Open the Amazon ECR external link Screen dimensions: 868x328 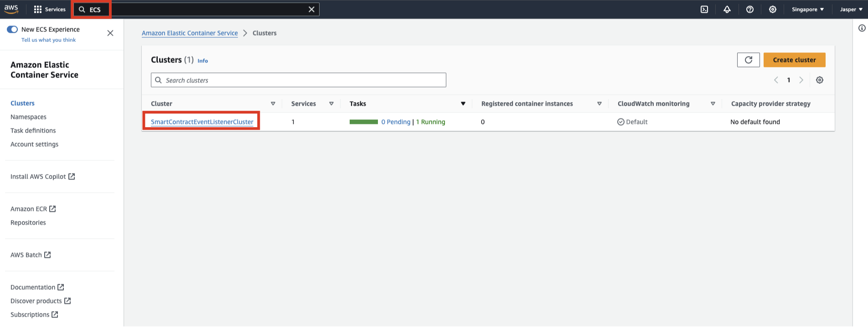[33, 209]
